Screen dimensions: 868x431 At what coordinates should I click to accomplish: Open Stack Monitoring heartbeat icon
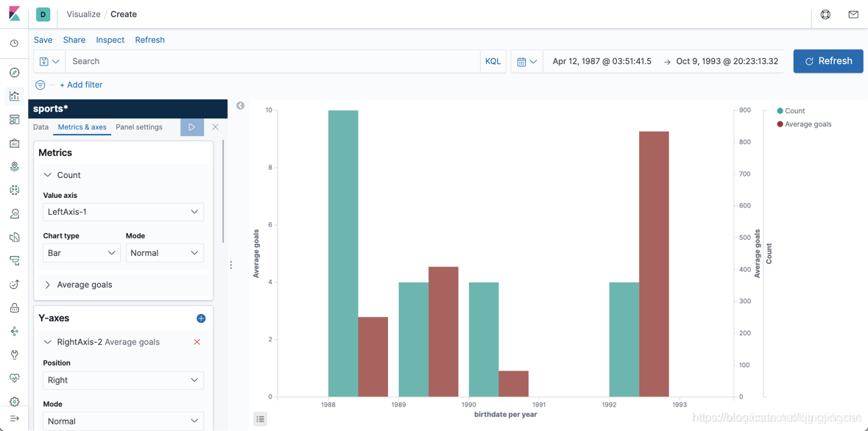pos(15,378)
